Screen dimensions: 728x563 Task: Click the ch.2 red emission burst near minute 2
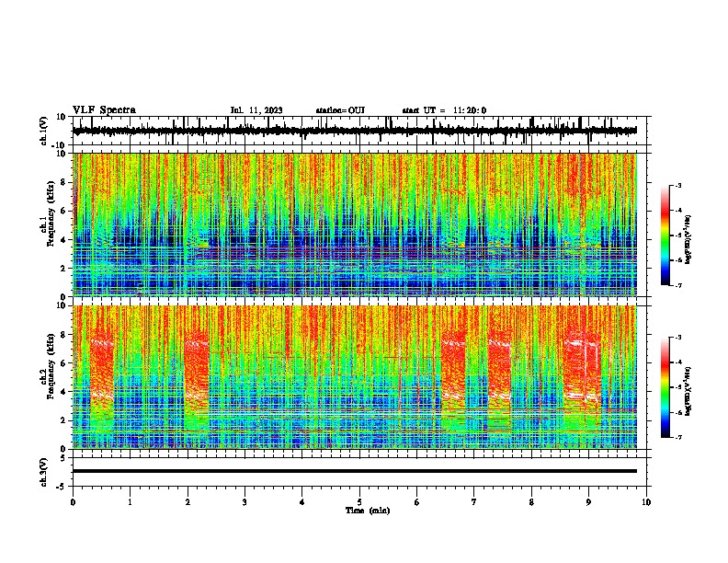(x=197, y=372)
